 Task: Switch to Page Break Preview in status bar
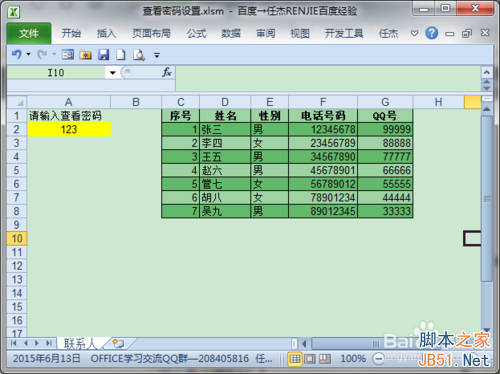[x=325, y=359]
